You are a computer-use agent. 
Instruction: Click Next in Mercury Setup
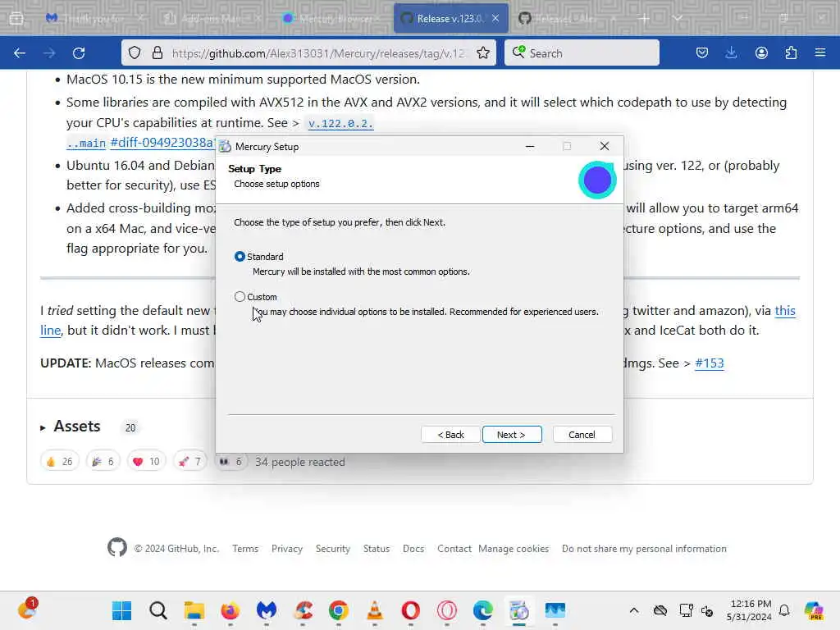point(512,435)
